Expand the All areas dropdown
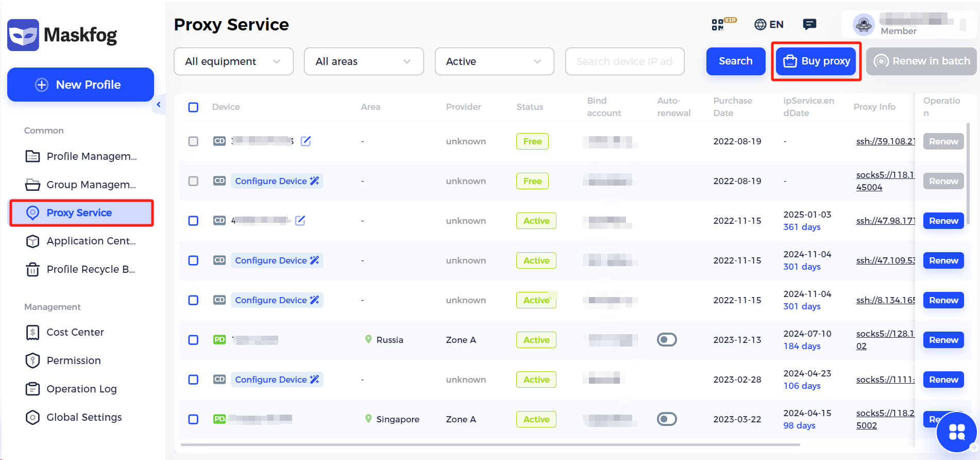 [x=364, y=61]
